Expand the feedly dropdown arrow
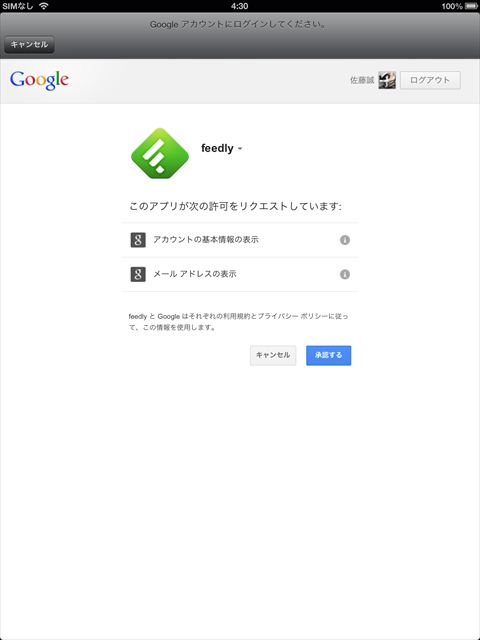This screenshot has width=480, height=640. [240, 149]
